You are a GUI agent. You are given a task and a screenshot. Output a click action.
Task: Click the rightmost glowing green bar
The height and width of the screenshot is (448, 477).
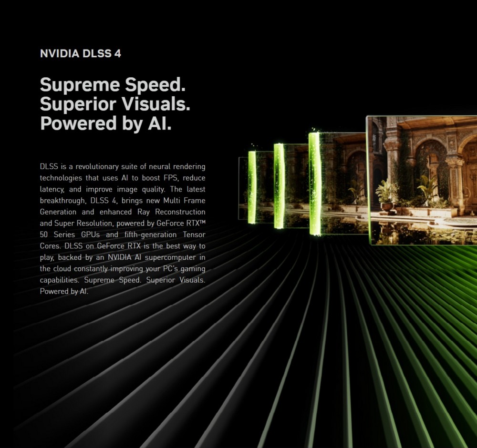coord(314,184)
